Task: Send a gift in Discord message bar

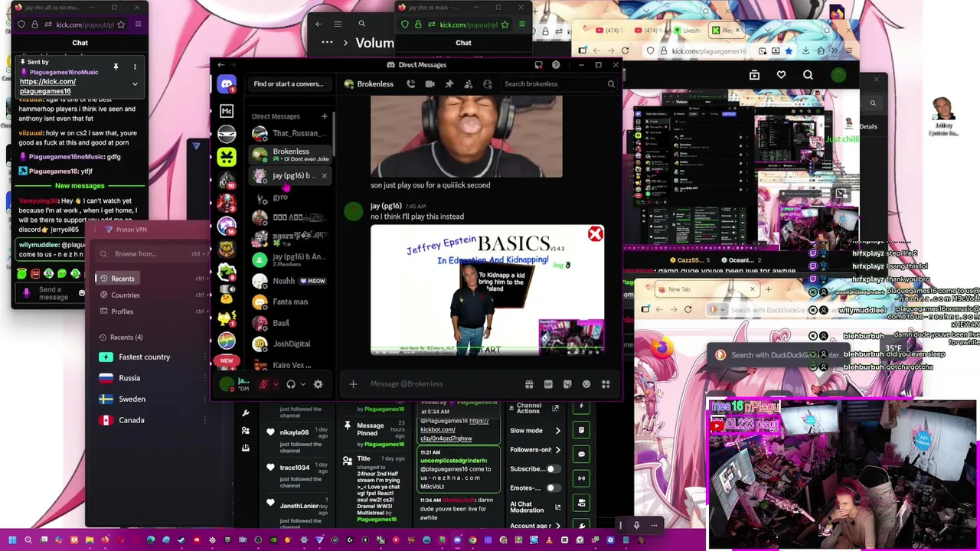Action: click(x=529, y=384)
